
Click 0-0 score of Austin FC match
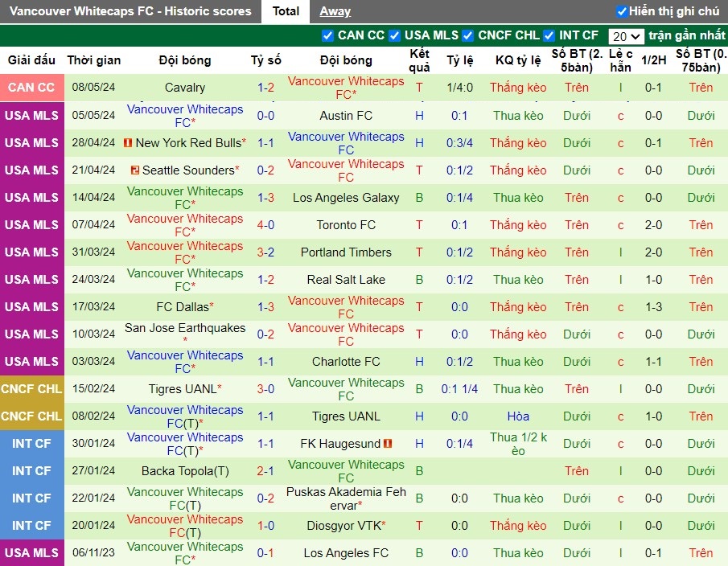(265, 116)
